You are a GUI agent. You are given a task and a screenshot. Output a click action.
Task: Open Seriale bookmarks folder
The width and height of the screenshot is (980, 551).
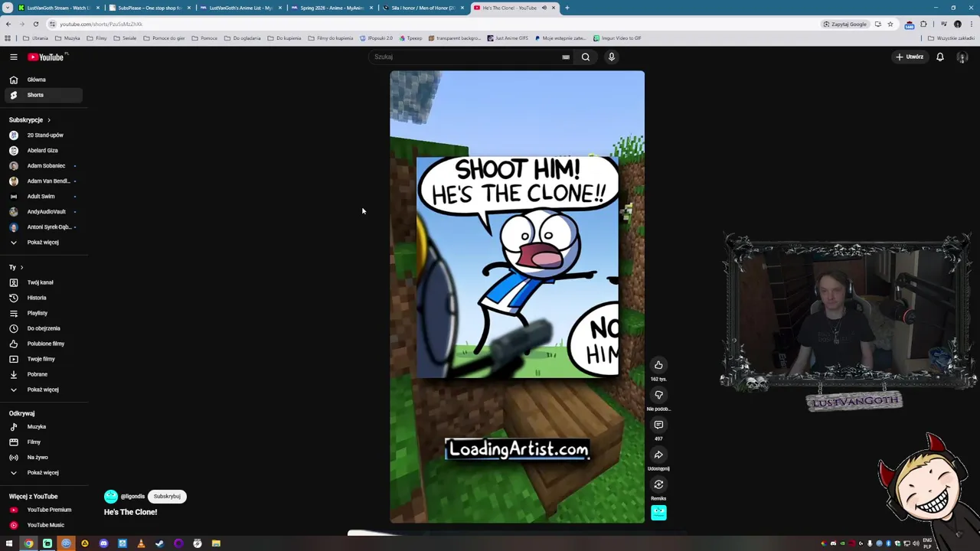point(126,37)
